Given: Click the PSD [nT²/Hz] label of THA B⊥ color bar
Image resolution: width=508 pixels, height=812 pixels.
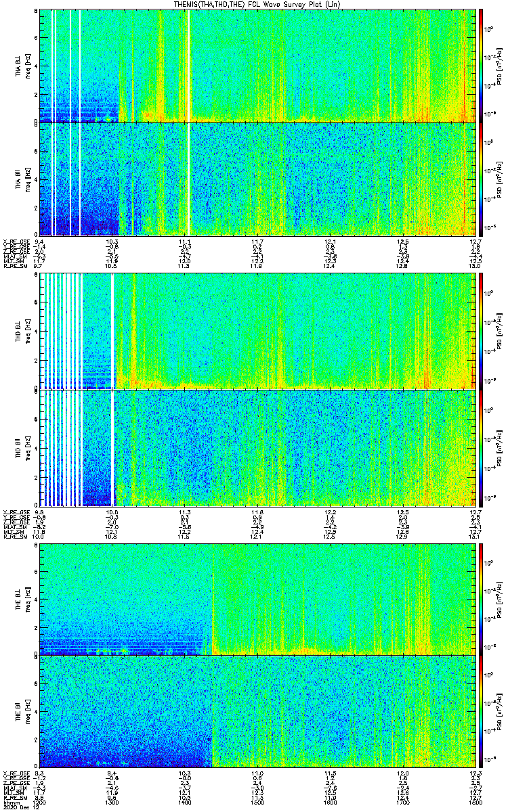Looking at the screenshot, I should point(501,66).
